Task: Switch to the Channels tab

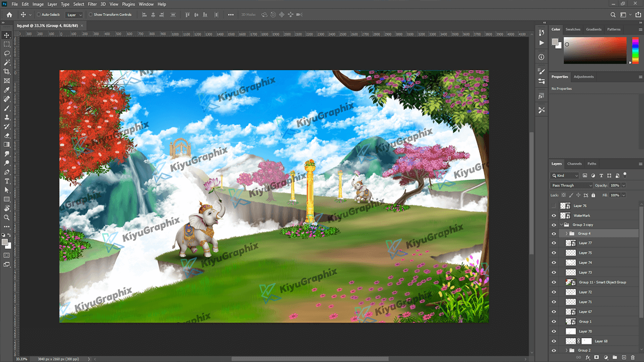Action: 574,163
